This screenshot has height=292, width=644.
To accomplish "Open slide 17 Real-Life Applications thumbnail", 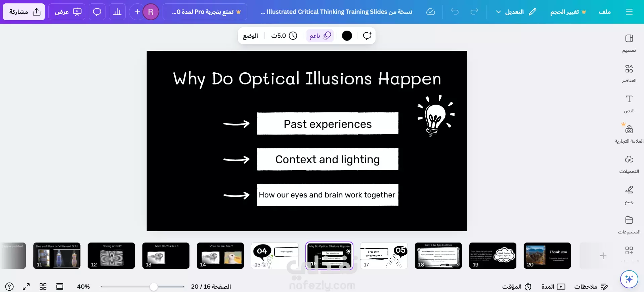I will click(x=384, y=256).
